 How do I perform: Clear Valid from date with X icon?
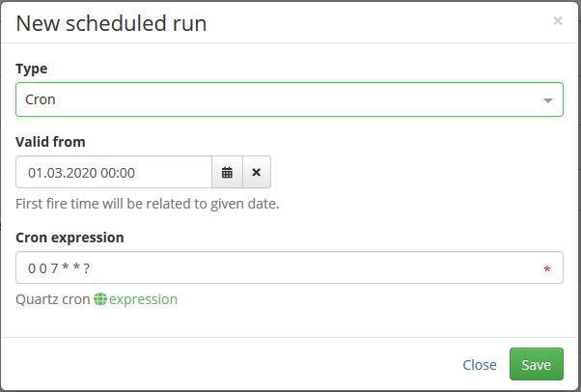pyautogui.click(x=257, y=172)
